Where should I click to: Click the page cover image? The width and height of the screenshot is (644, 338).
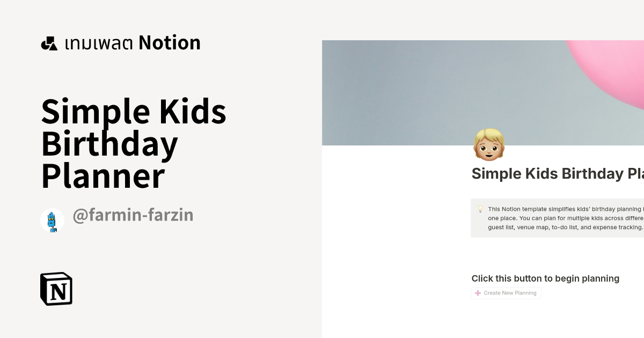point(483,92)
